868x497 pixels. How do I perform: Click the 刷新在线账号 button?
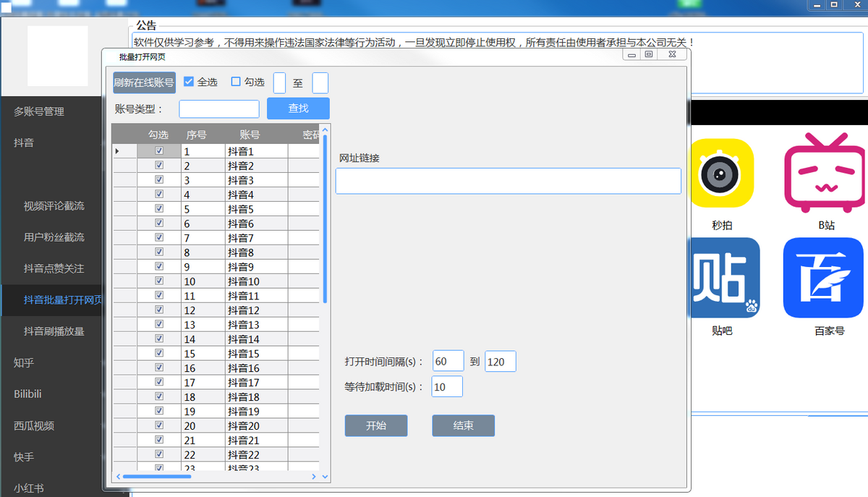(144, 82)
